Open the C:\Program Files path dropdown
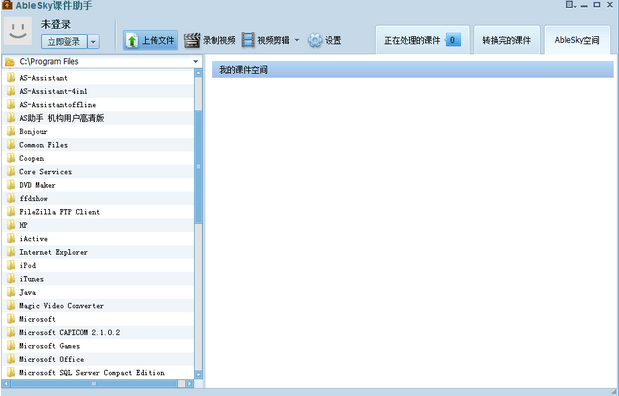 (196, 62)
